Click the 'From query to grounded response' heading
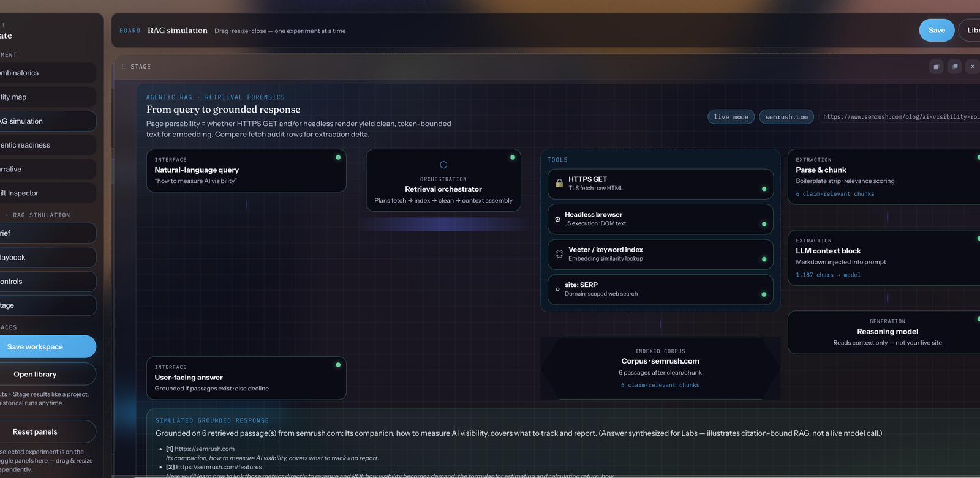Screen dimensions: 980x478 point(224,110)
